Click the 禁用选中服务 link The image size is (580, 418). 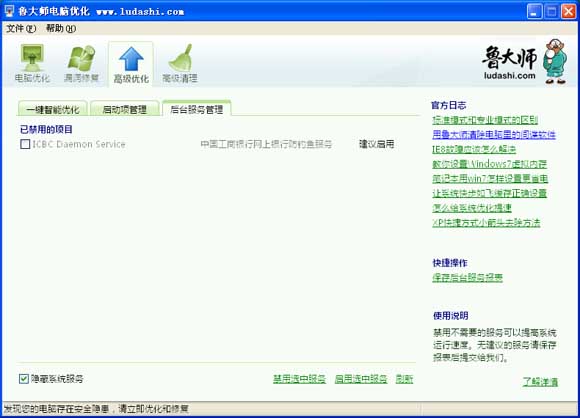(x=299, y=379)
